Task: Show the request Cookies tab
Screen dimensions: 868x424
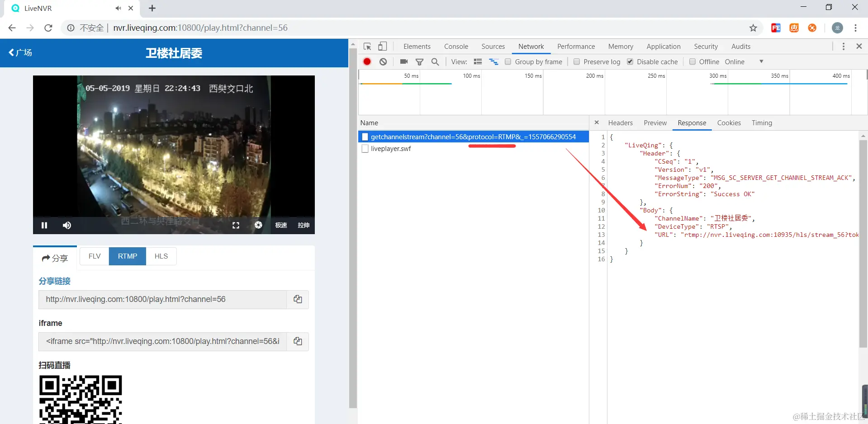Action: [x=729, y=123]
